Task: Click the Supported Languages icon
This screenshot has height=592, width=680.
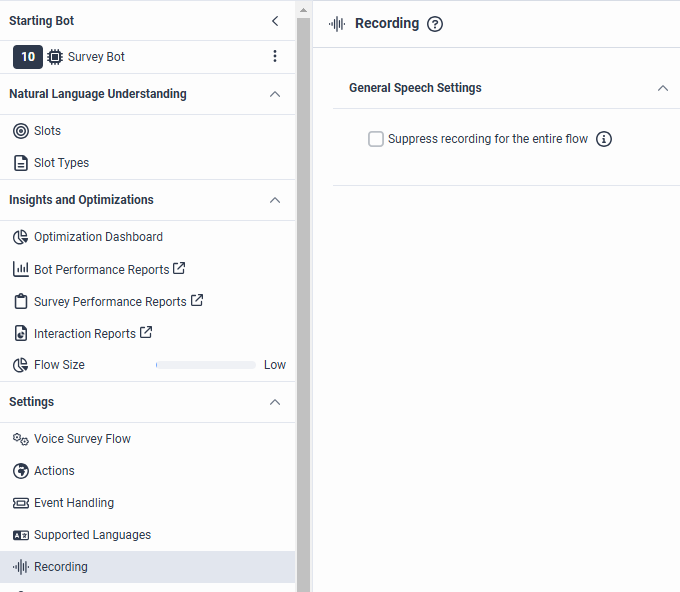Action: click(x=20, y=535)
